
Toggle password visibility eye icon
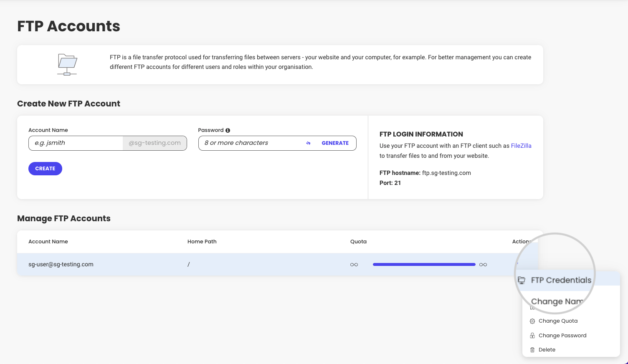point(308,143)
